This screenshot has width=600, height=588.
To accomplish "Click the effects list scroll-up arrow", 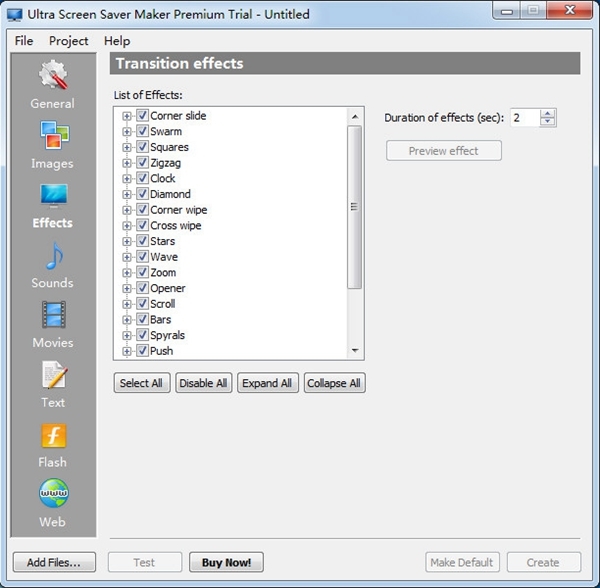I will coord(355,117).
